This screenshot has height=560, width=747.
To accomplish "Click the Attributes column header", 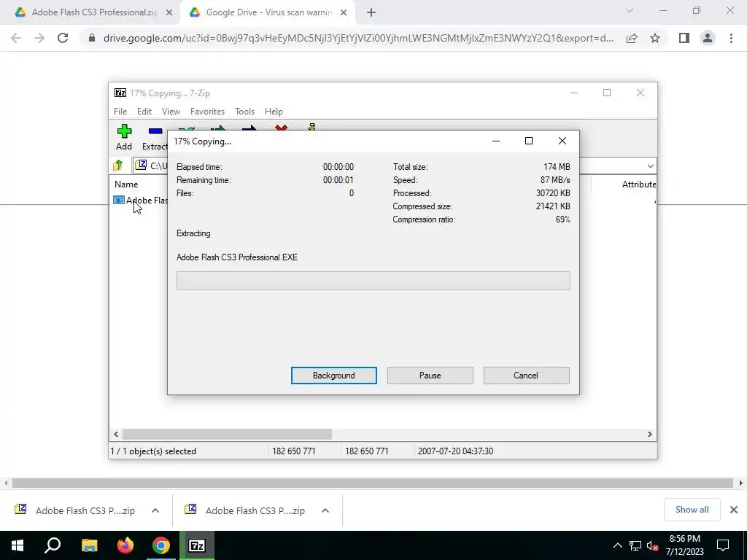I will 638,184.
